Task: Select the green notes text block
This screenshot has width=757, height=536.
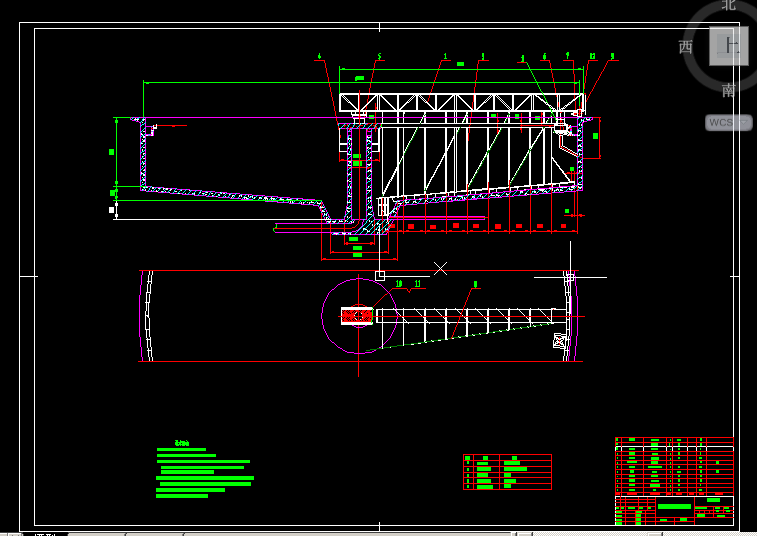Action: point(205,469)
